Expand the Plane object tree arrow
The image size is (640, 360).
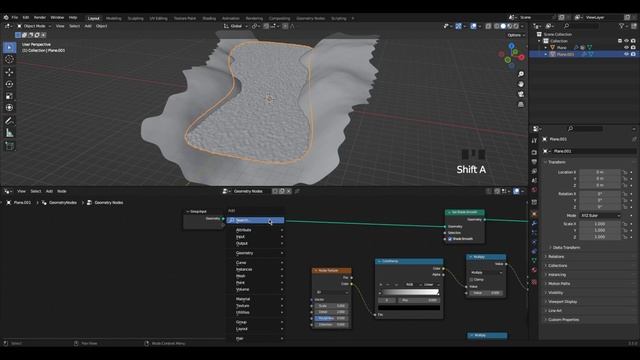546,48
